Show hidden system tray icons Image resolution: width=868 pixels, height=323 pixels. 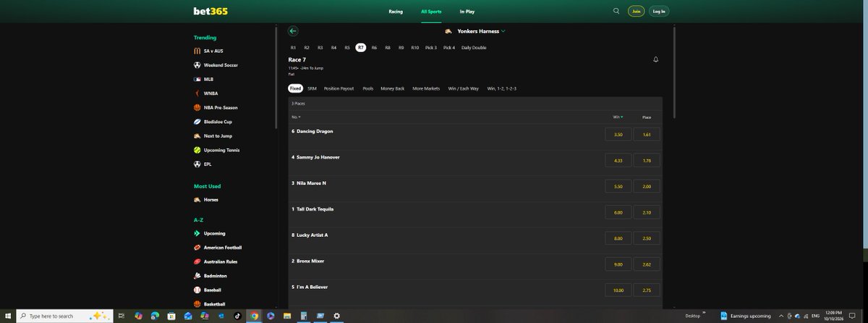click(780, 316)
